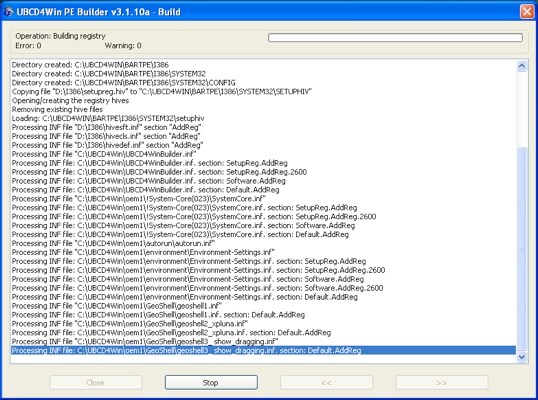Click the disabled Close button
538x400 pixels.
point(96,382)
